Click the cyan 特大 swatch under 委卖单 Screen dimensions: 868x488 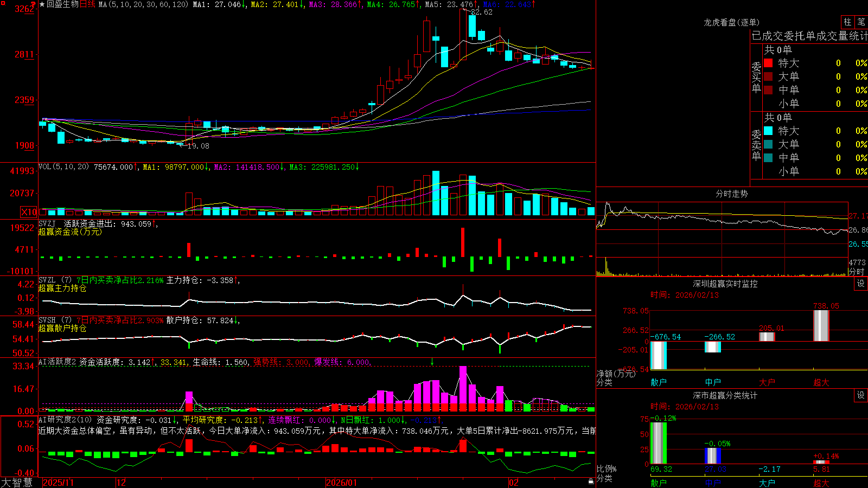pos(768,131)
